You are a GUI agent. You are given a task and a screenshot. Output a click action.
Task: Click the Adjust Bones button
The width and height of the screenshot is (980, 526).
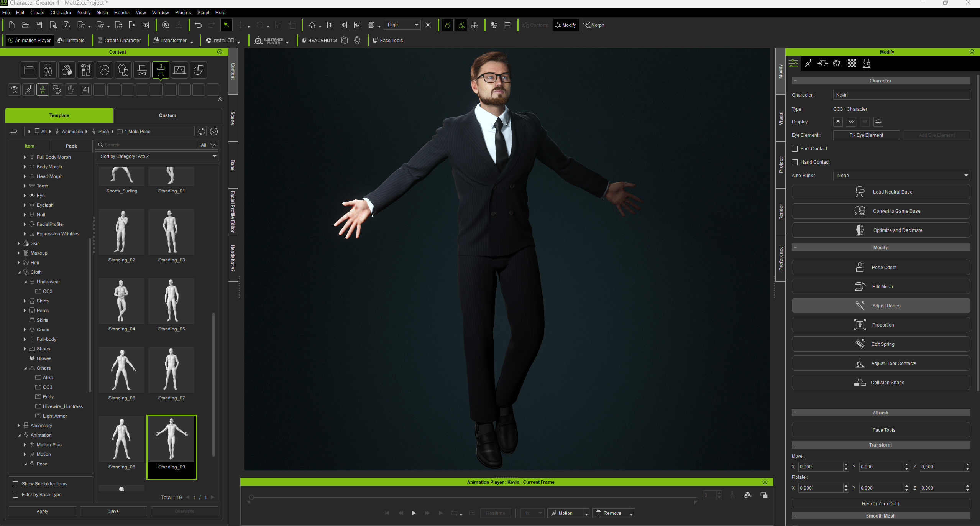[881, 306]
